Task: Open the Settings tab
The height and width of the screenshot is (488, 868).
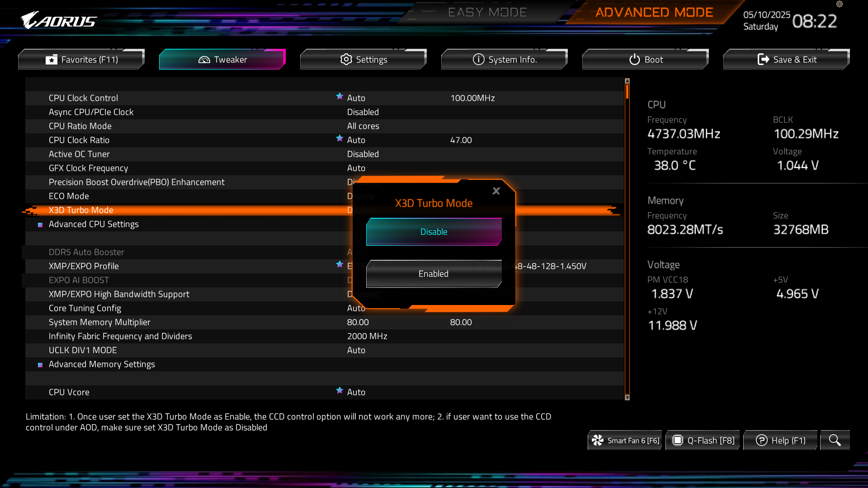Action: tap(363, 59)
